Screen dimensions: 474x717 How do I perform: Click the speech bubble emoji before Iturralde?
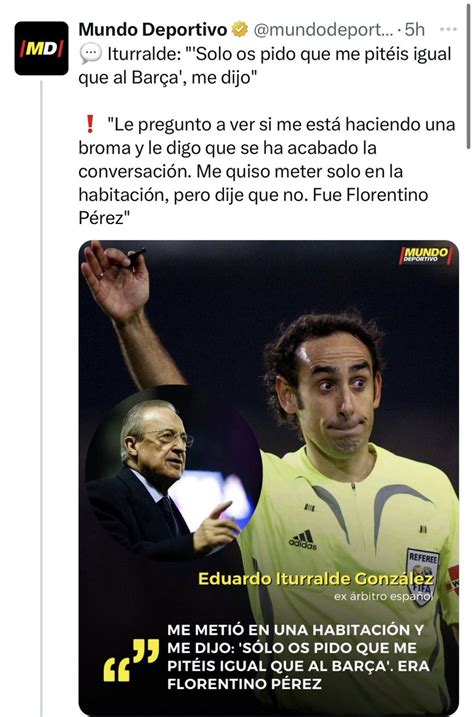[x=90, y=54]
